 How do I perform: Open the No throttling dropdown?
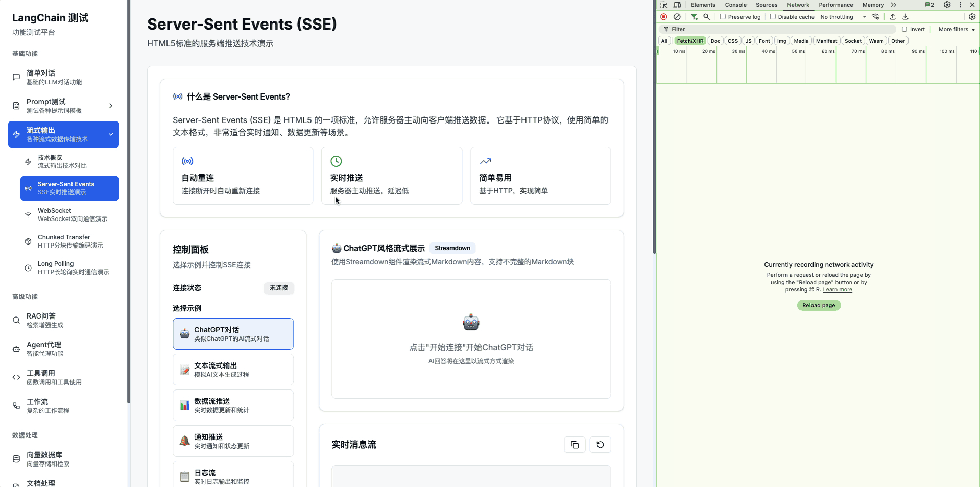843,17
